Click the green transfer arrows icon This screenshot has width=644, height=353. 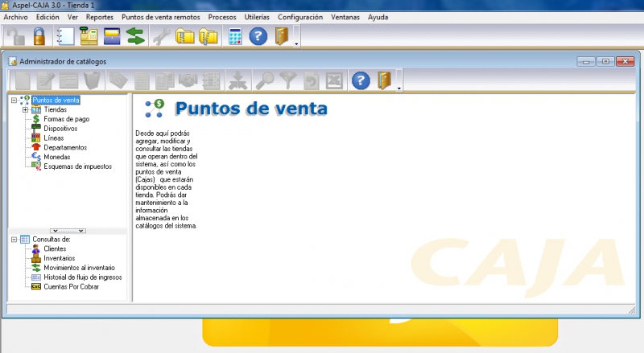pos(135,36)
